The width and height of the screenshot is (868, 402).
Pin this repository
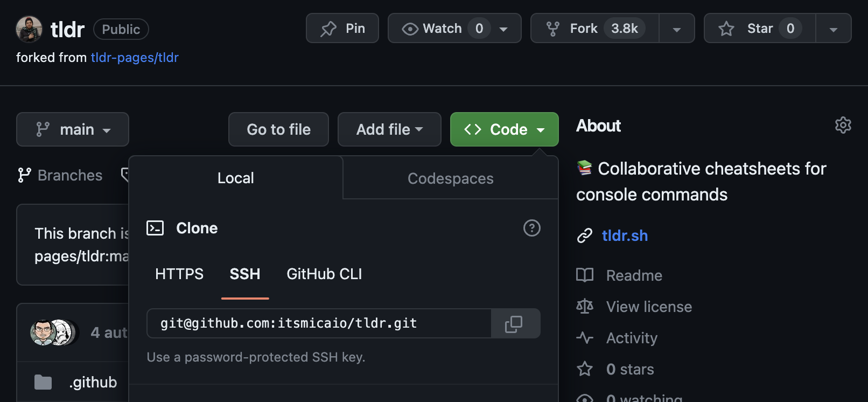click(342, 28)
